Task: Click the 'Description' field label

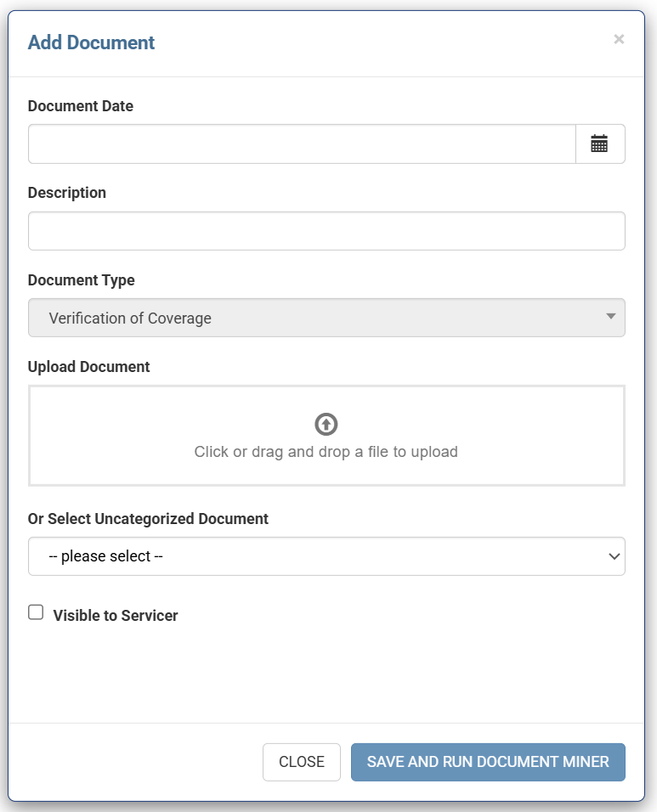Action: coord(67,193)
